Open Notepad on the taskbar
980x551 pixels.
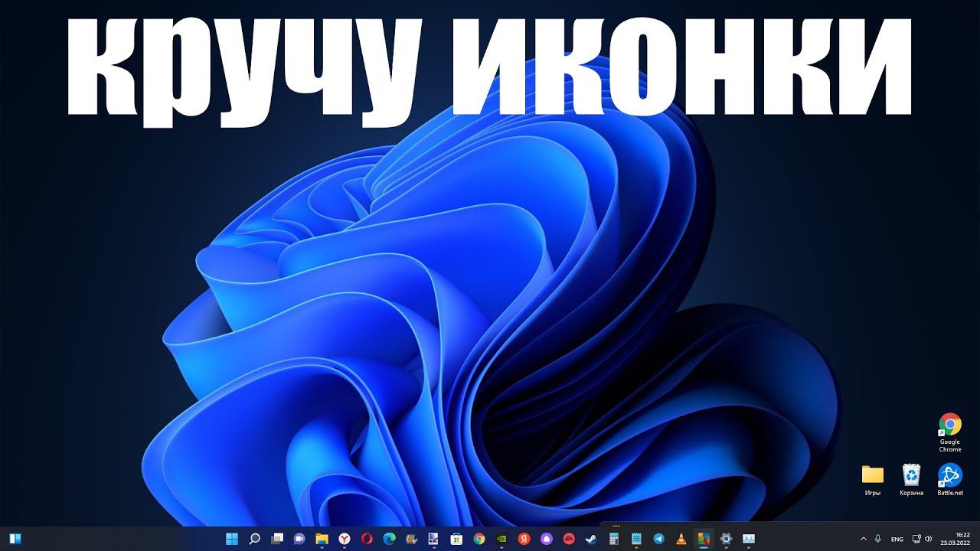pos(636,539)
